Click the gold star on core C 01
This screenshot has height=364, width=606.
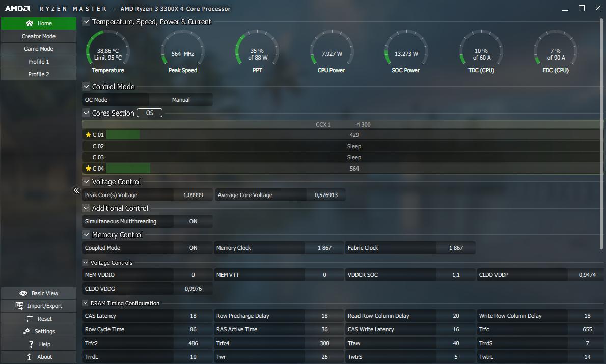coord(88,135)
